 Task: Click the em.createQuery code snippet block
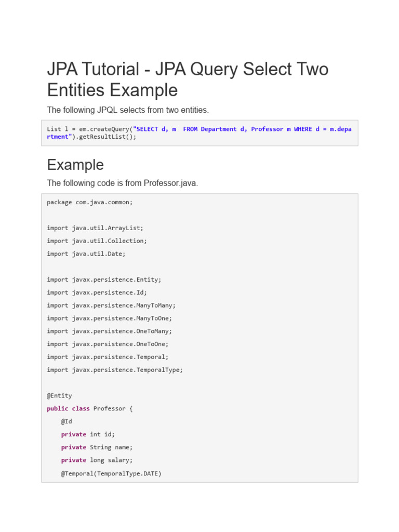199,133
